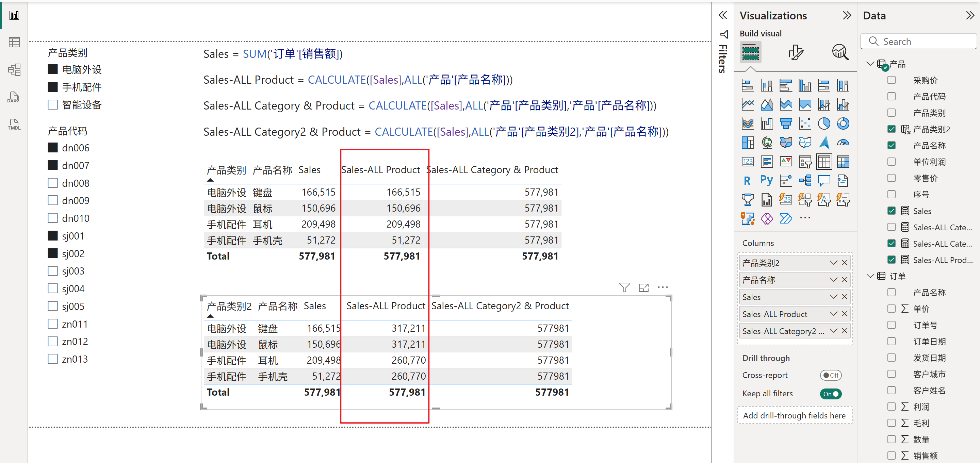Click the Data pane search box
The image size is (980, 463).
pos(918,41)
